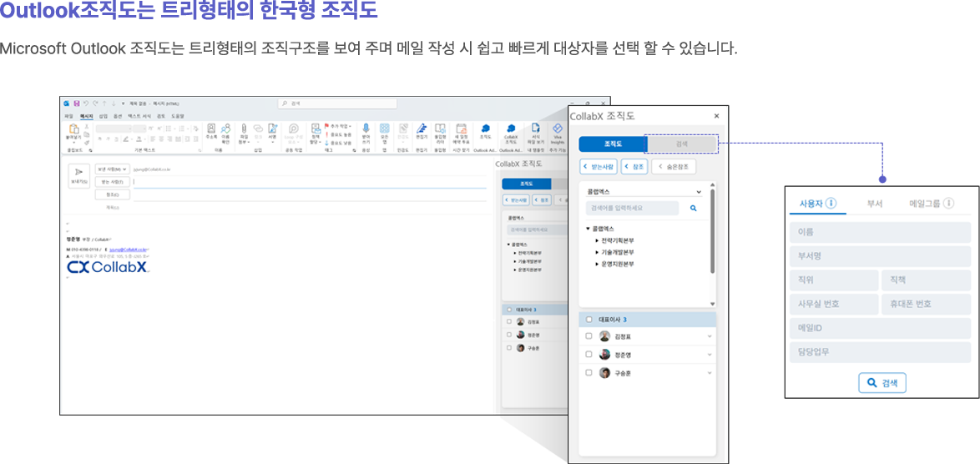Image resolution: width=980 pixels, height=464 pixels.
Task: Click the info icon beside 사용자 tab
Action: point(831,203)
